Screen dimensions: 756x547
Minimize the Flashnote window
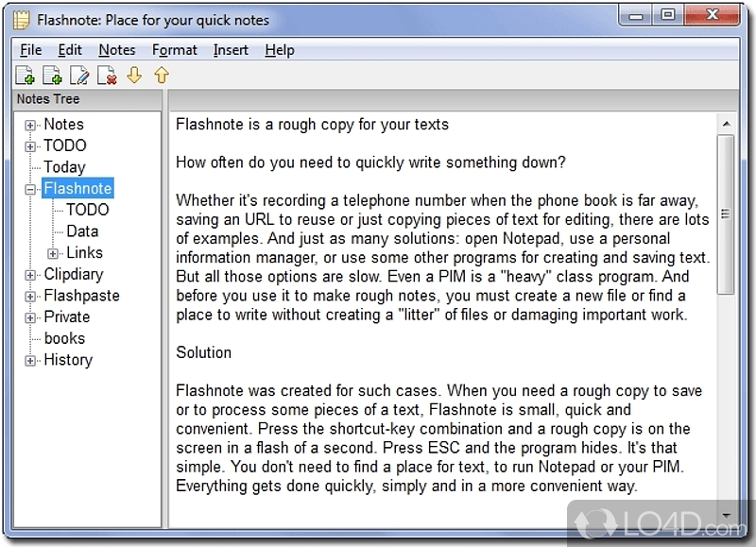[x=635, y=15]
